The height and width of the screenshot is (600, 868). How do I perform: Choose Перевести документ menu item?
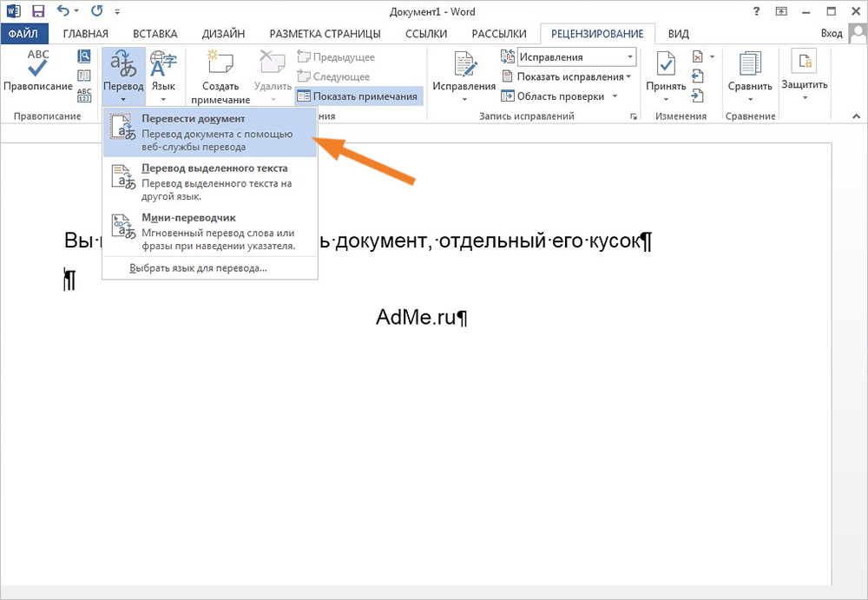coord(210,132)
